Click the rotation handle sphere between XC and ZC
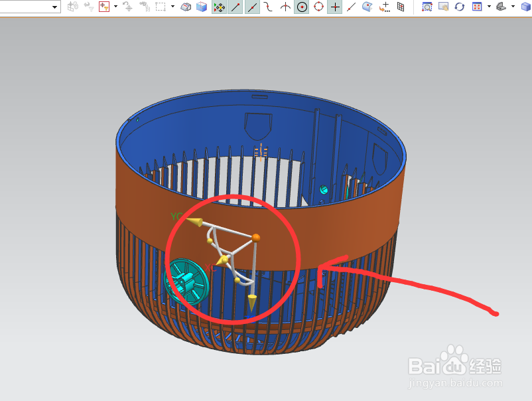Screen dimensions: 532x401 [237, 280]
